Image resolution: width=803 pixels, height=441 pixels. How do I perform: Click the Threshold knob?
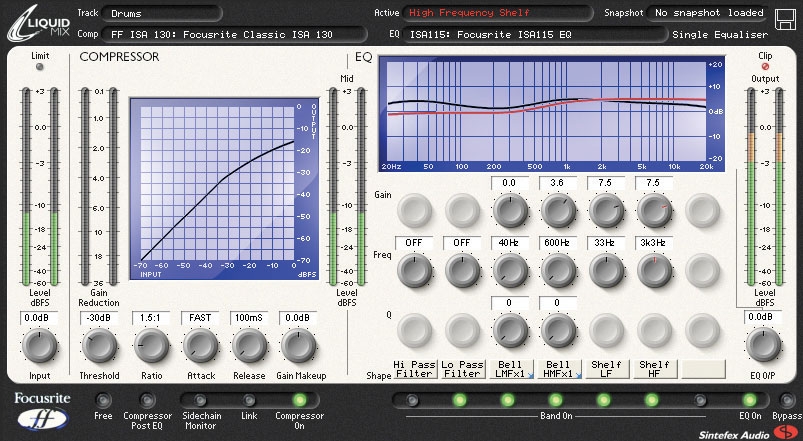(x=99, y=345)
